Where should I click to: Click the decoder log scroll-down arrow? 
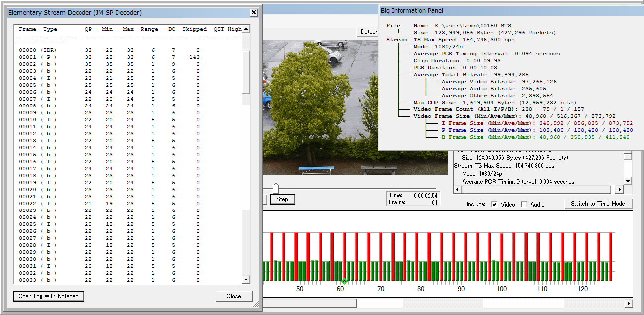pyautogui.click(x=246, y=280)
